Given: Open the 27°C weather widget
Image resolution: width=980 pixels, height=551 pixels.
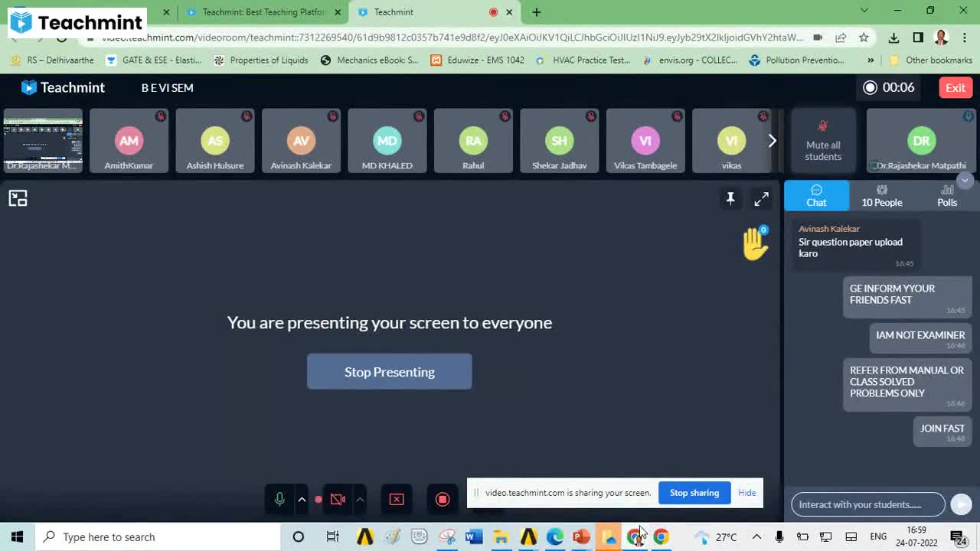Looking at the screenshot, I should point(716,537).
